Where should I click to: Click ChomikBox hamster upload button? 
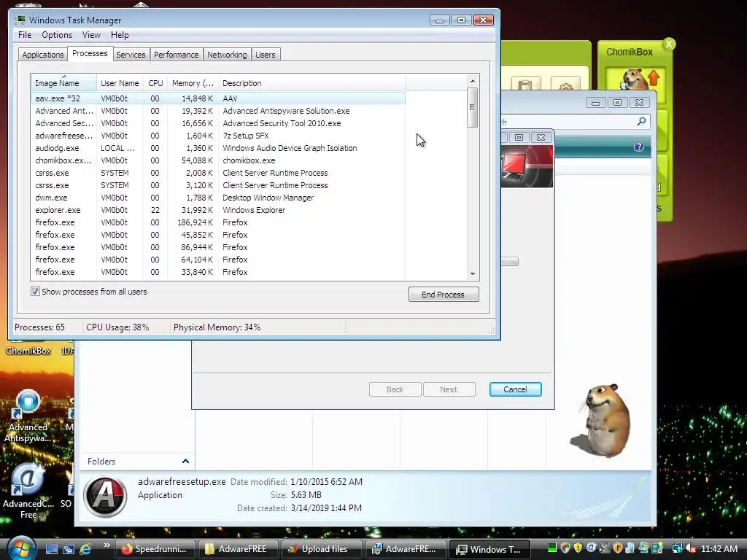click(x=636, y=79)
